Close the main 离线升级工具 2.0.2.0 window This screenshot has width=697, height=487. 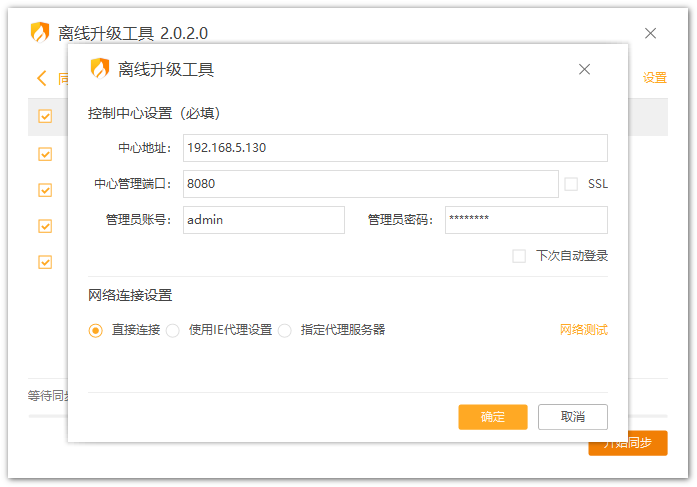click(x=650, y=33)
